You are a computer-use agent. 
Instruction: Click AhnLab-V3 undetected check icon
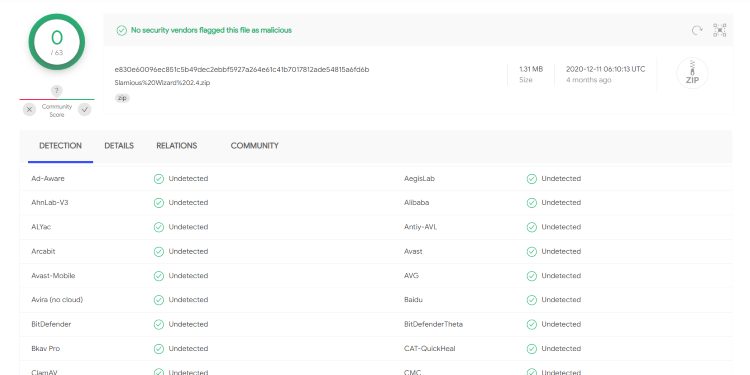(159, 203)
